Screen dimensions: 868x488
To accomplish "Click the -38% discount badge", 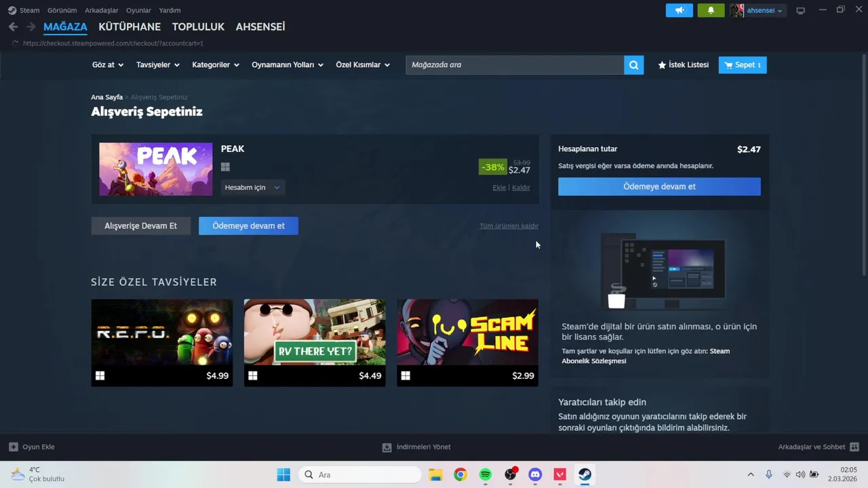I will pos(492,167).
